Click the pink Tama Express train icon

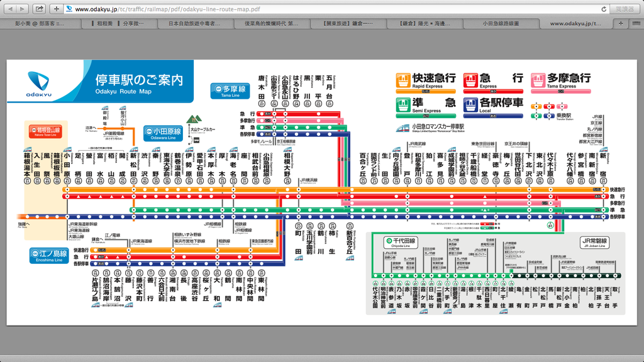(x=538, y=80)
